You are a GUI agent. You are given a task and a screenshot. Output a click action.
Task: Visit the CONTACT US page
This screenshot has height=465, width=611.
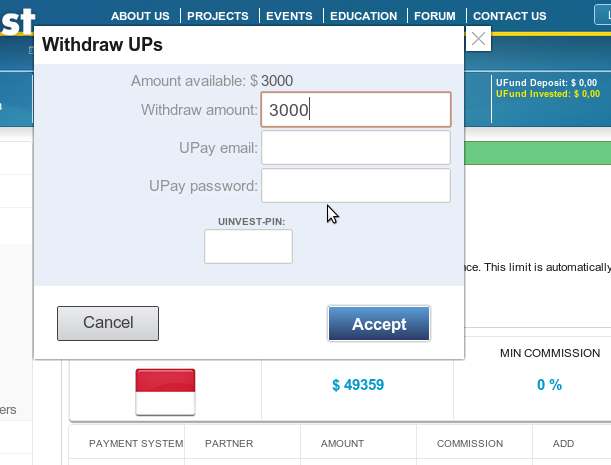[x=509, y=16]
